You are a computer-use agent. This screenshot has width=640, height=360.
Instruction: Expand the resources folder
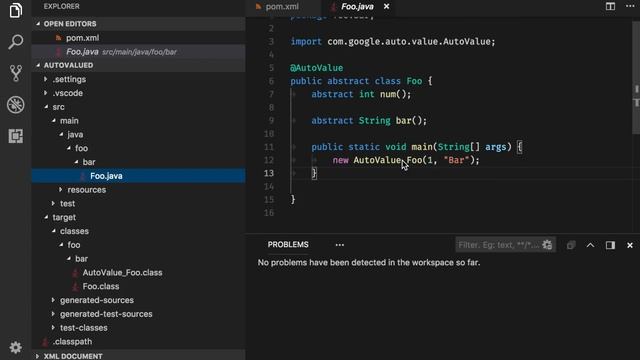[139, 190]
